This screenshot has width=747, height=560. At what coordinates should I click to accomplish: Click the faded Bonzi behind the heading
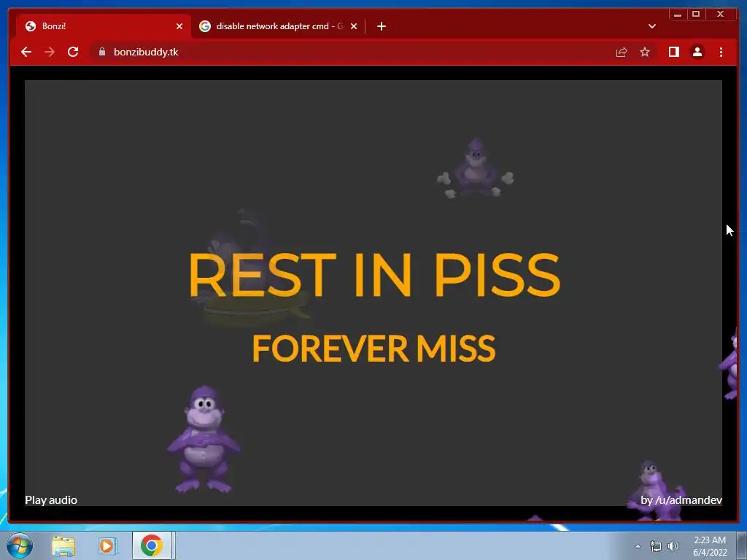(x=250, y=267)
